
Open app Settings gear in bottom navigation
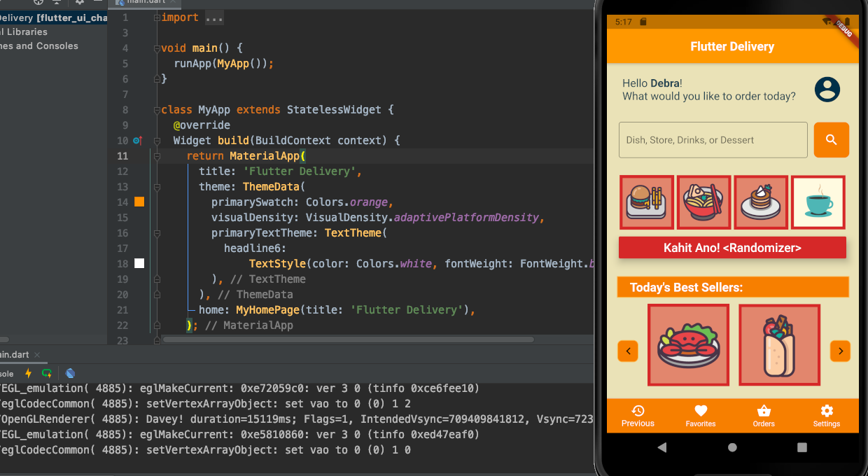pyautogui.click(x=827, y=413)
